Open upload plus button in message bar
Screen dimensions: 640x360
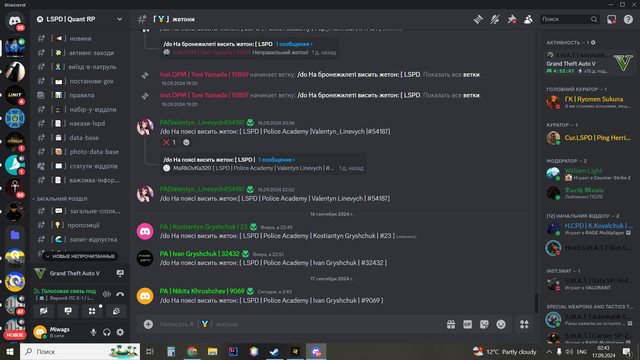click(x=148, y=324)
